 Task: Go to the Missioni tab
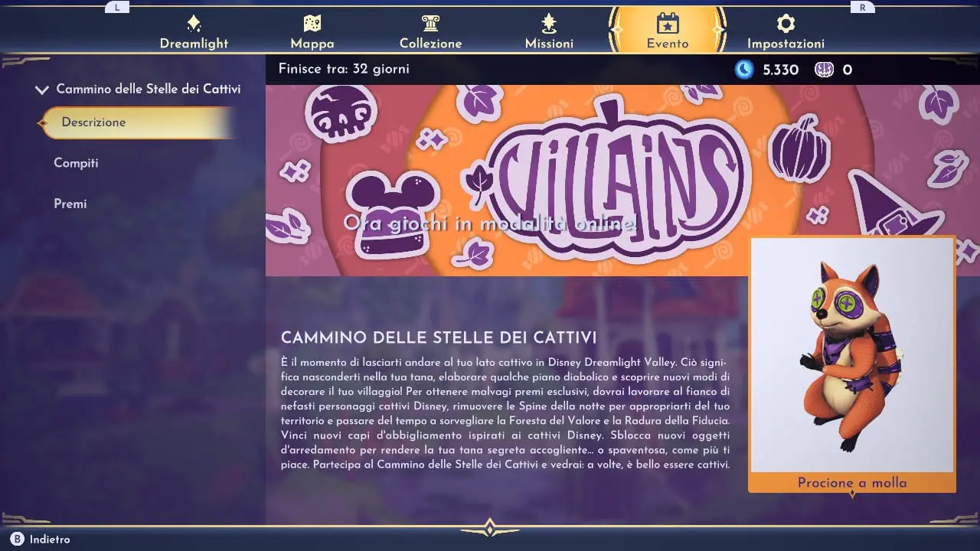click(549, 32)
